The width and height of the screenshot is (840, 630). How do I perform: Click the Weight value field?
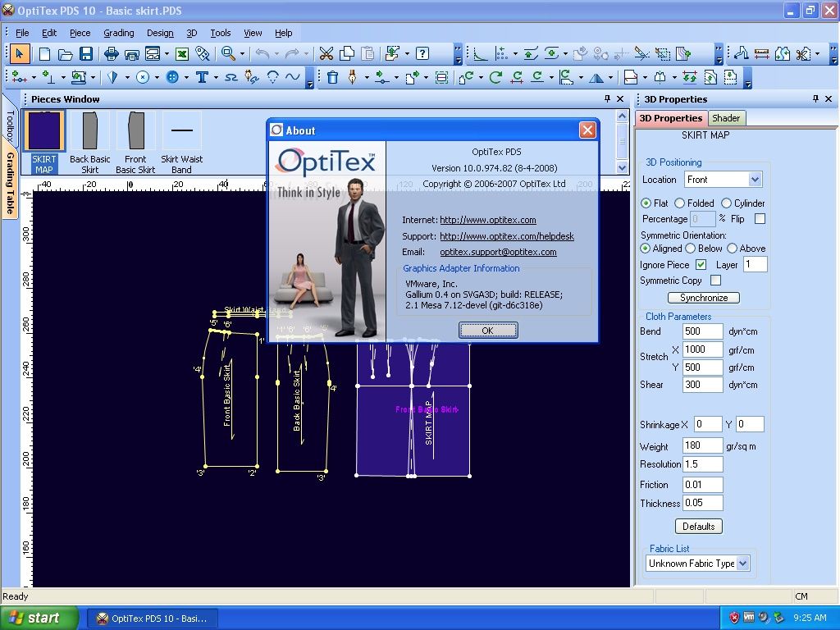[x=703, y=445]
